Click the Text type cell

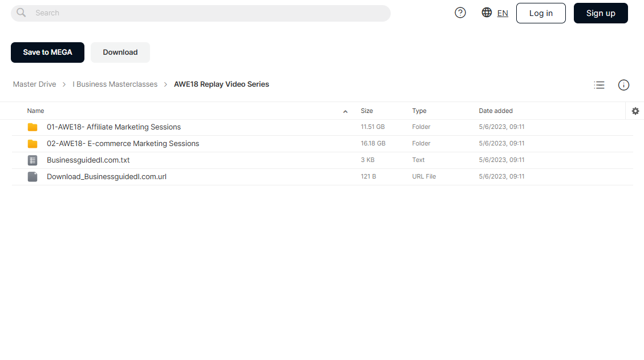pos(418,160)
